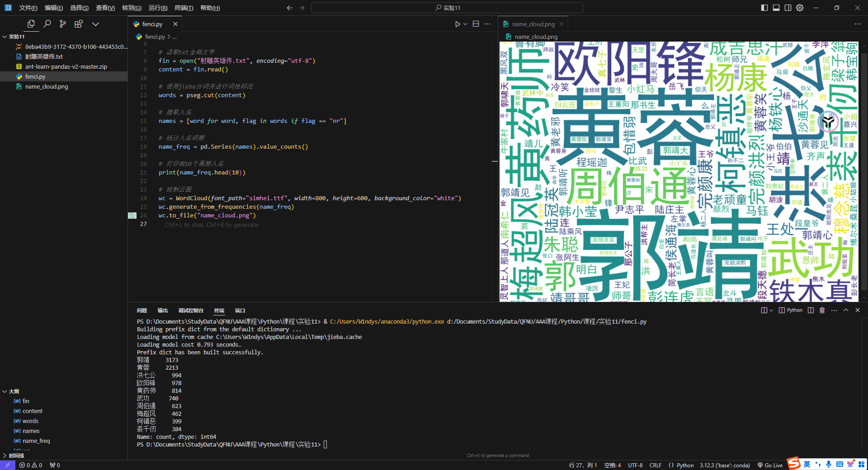Switch to the 调试控制台 panel tab
Viewport: 868px width, 470px height.
(x=191, y=310)
